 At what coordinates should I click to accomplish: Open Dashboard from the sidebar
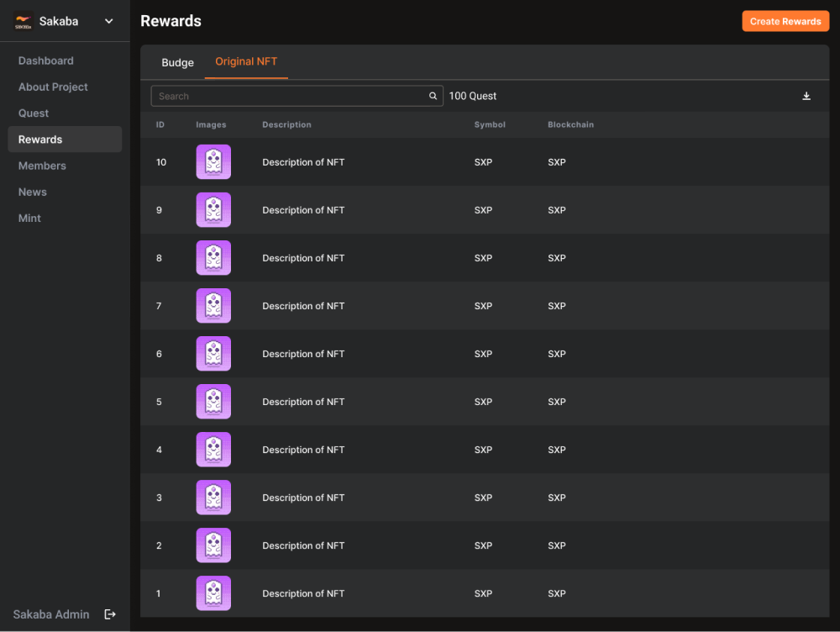click(46, 61)
